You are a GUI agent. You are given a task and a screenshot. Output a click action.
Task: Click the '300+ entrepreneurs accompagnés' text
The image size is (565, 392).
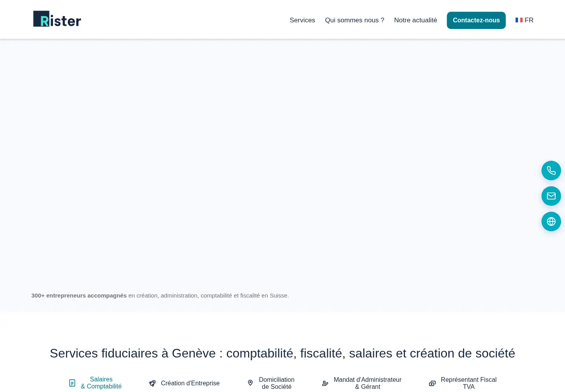click(79, 296)
